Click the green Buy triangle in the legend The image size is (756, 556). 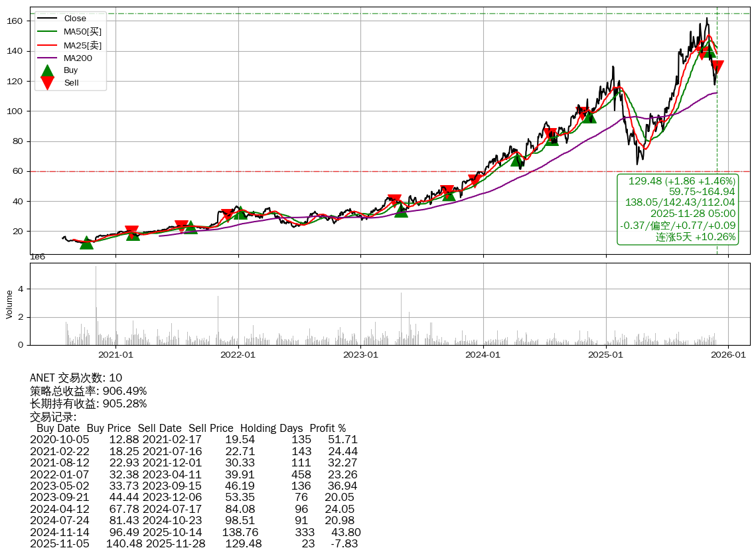coord(47,70)
